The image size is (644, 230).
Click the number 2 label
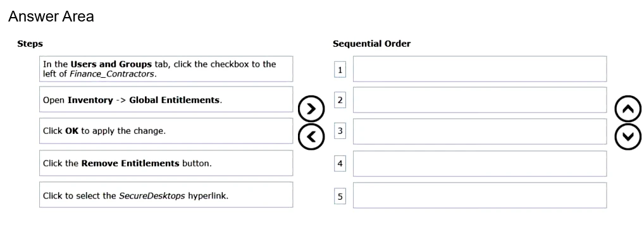coord(340,100)
